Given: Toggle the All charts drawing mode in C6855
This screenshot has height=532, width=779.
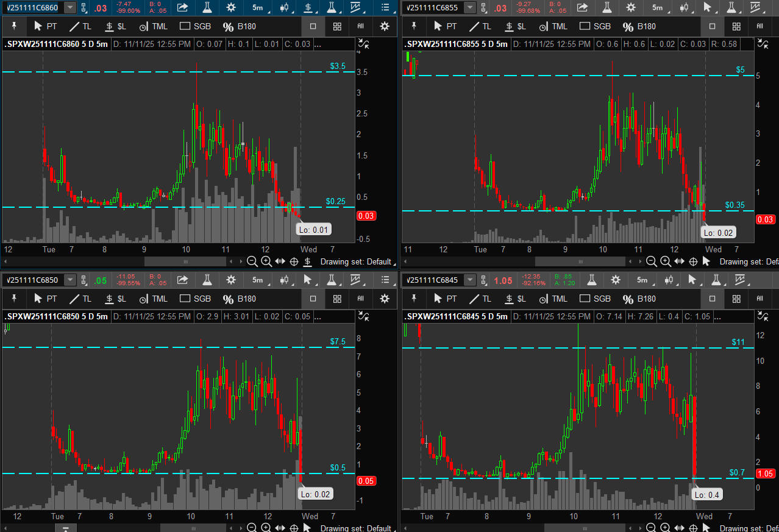Looking at the screenshot, I should click(x=759, y=26).
